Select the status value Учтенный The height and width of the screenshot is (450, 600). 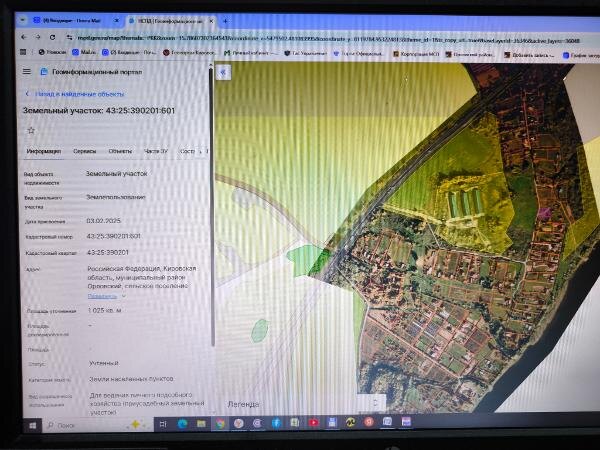(104, 363)
